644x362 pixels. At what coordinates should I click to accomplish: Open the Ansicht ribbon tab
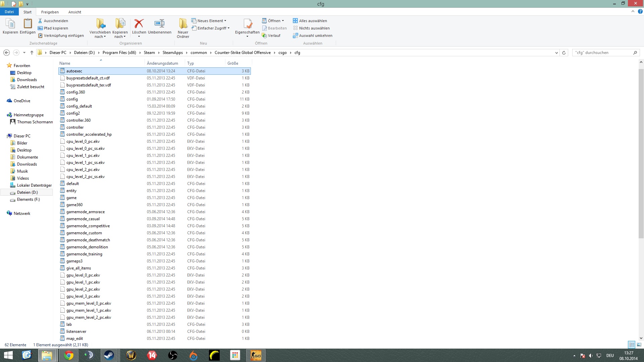point(74,12)
